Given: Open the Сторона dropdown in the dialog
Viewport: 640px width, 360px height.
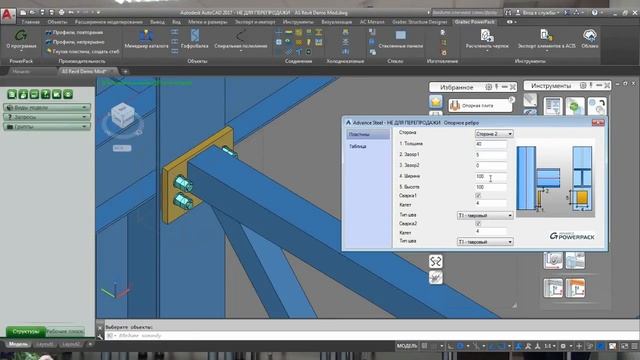Looking at the screenshot, I should pos(494,134).
